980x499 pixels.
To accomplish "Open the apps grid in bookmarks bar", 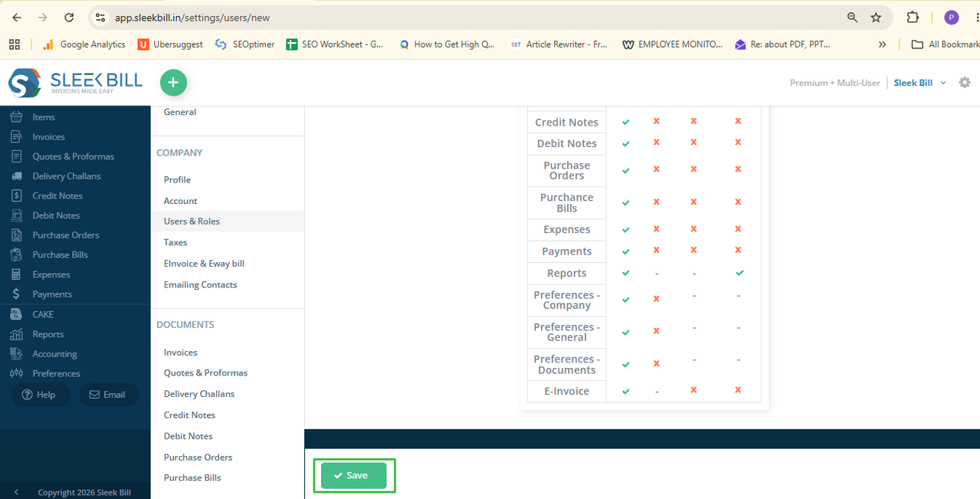I will (15, 44).
